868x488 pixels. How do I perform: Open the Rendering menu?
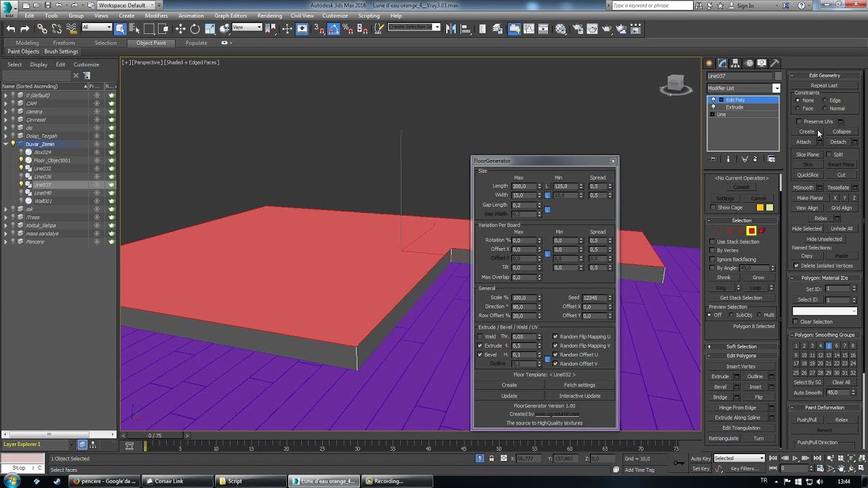[x=269, y=16]
